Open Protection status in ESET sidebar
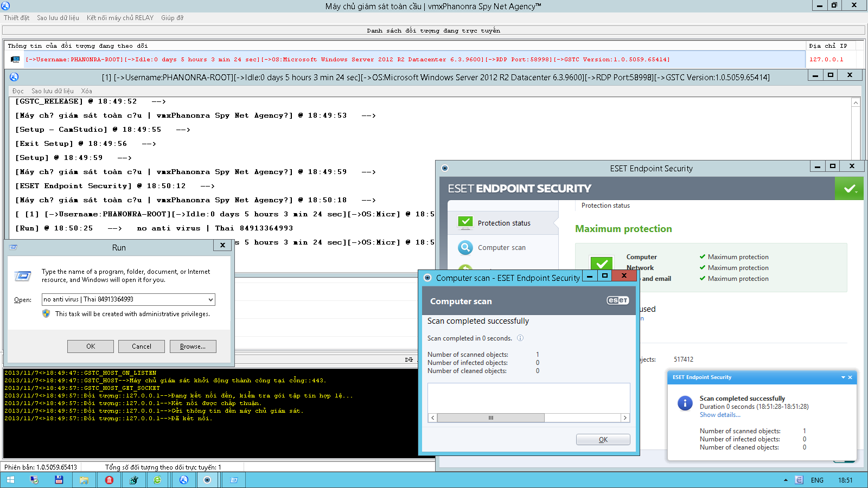868x488 pixels. pyautogui.click(x=504, y=223)
